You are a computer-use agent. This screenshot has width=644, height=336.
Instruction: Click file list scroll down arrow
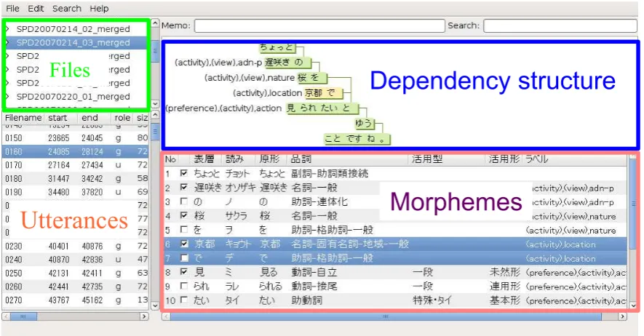pos(155,104)
